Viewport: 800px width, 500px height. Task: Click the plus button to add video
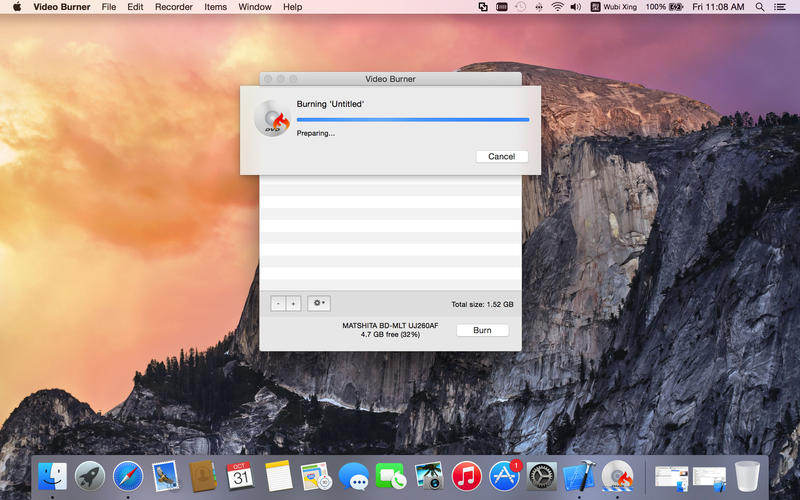[x=293, y=303]
